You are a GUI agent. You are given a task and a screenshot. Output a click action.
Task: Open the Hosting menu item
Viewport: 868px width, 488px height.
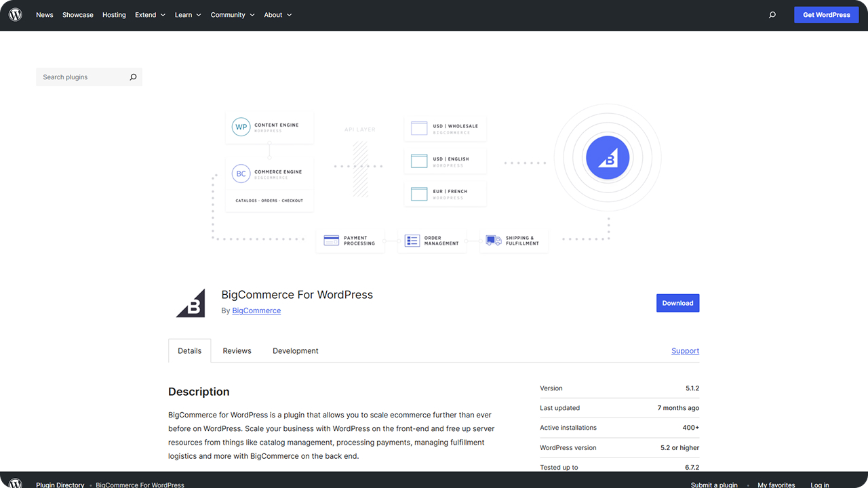tap(114, 15)
